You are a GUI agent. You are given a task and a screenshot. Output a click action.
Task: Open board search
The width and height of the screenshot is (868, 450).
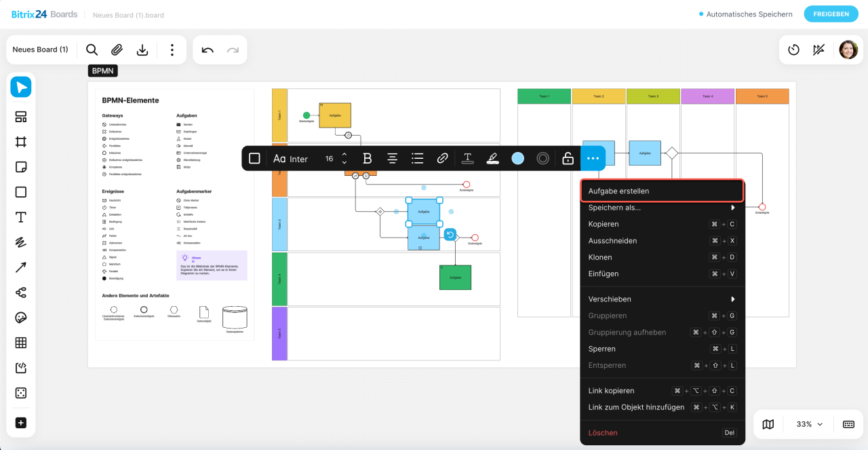pyautogui.click(x=92, y=50)
